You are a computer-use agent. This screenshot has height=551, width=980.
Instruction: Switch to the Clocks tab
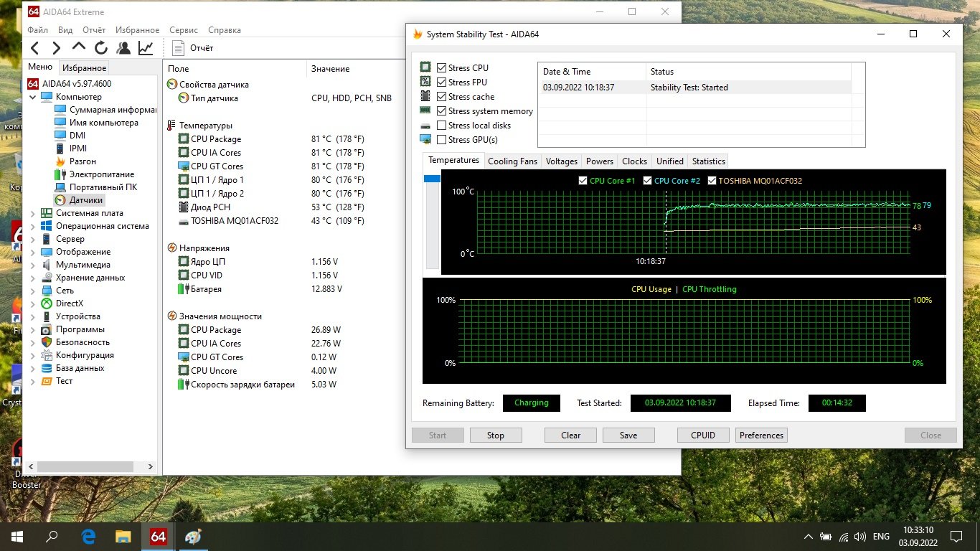click(x=634, y=161)
